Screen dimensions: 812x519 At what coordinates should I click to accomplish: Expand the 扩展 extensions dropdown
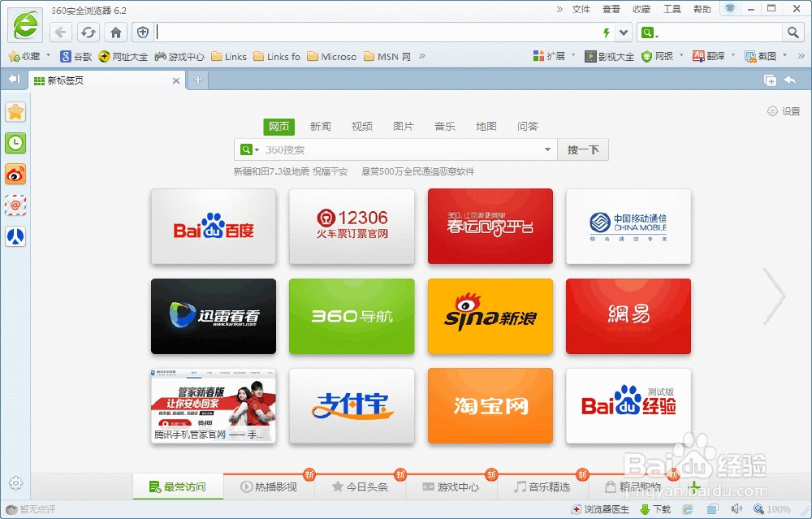(574, 55)
